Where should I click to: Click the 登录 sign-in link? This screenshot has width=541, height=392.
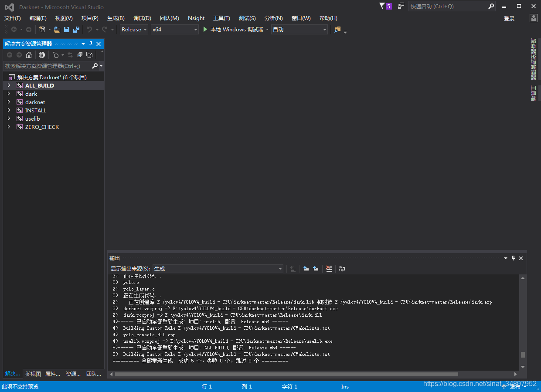[509, 18]
